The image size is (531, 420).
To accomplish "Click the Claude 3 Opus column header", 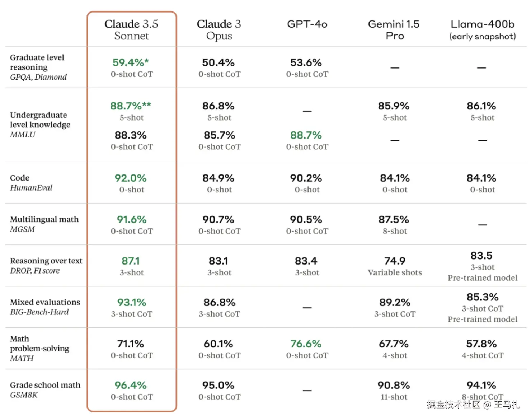I will click(x=219, y=30).
